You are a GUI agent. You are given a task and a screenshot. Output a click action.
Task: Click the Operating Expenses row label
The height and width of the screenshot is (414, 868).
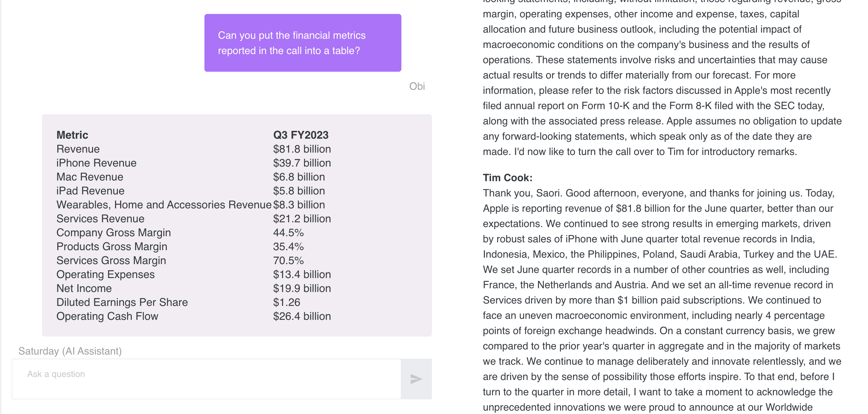point(106,274)
